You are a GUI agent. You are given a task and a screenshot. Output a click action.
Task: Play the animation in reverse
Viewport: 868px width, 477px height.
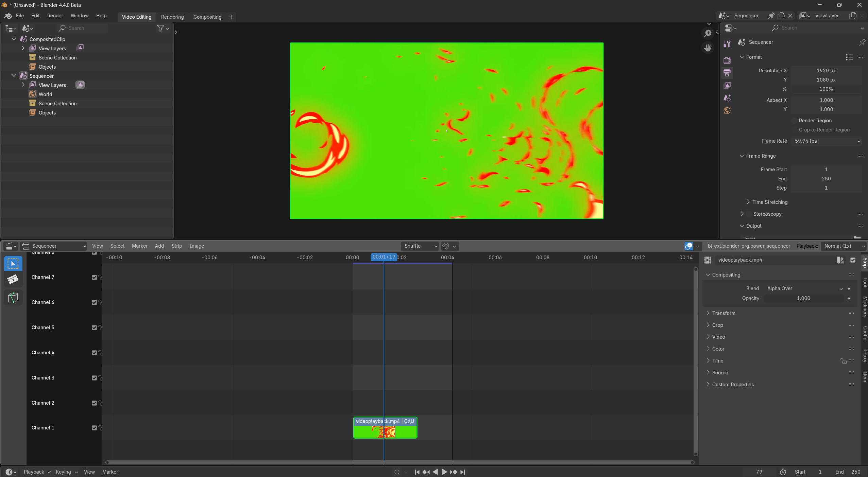(x=435, y=472)
